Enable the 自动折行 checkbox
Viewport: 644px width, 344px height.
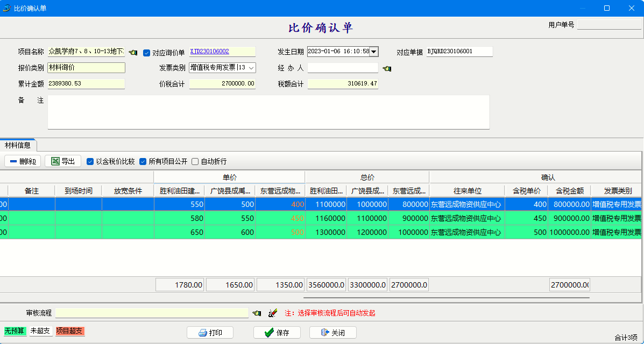(x=195, y=161)
